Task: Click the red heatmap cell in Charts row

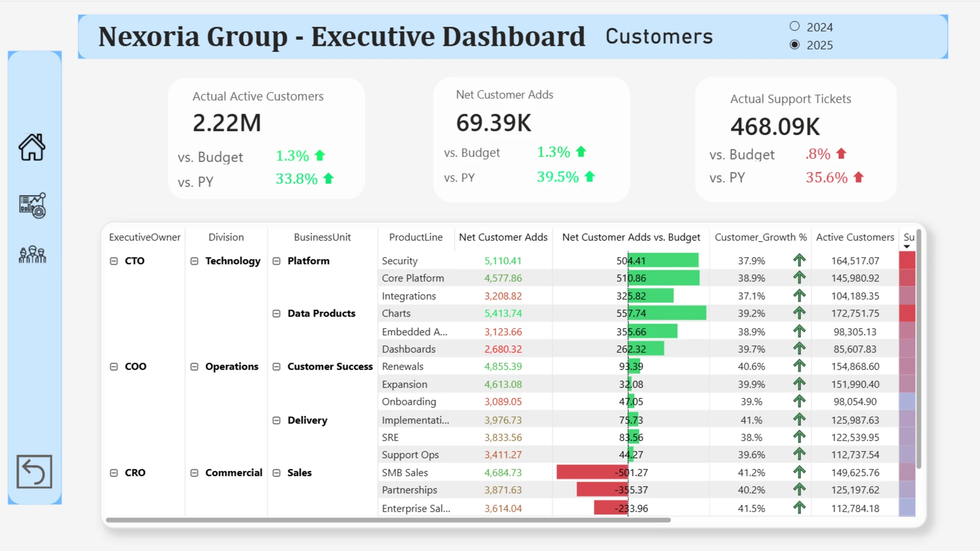Action: 906,313
